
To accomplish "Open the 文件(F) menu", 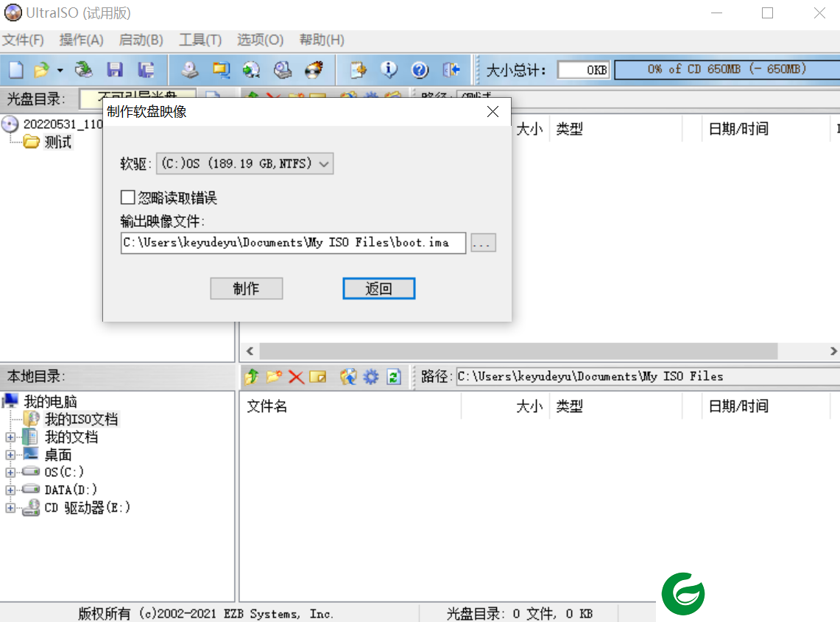I will click(x=23, y=40).
